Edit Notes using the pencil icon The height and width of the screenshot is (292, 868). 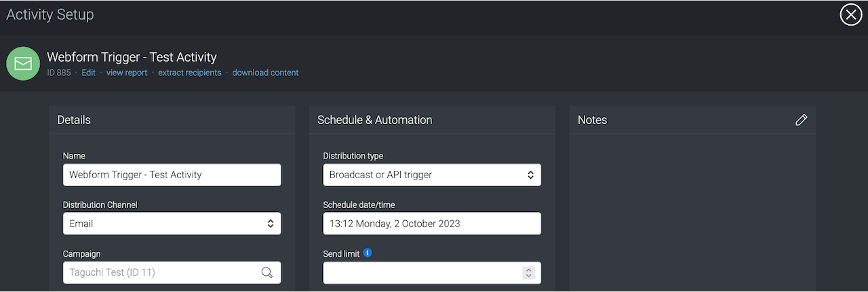pos(801,120)
